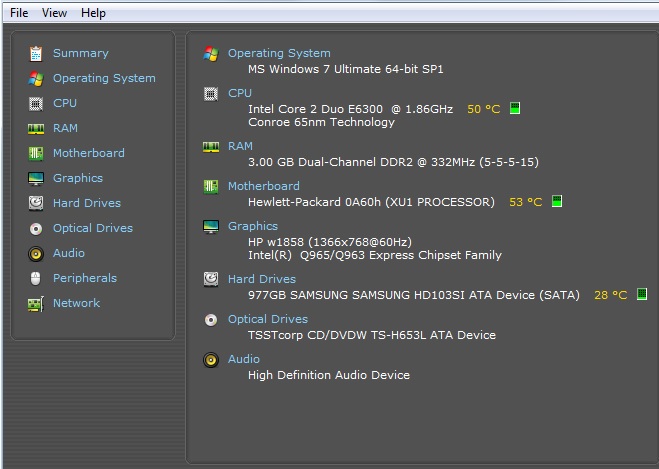Click the Optical Drives disc icon in sidebar
The image size is (659, 469).
[36, 229]
